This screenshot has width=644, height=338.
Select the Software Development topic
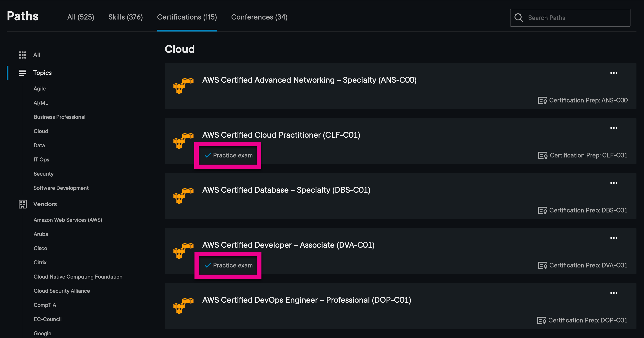[61, 188]
